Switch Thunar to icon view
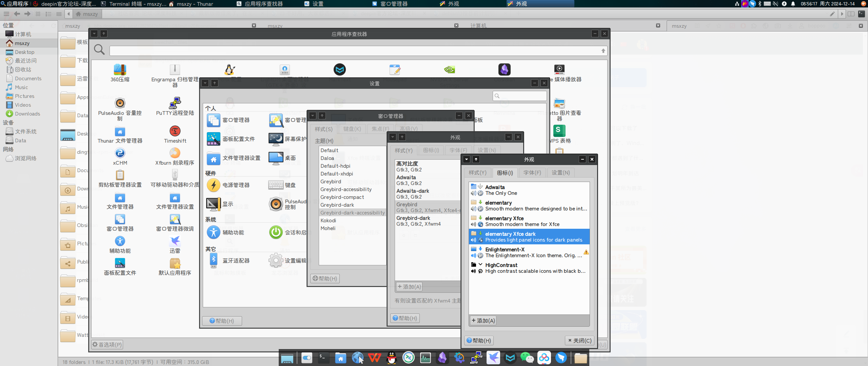 pos(38,14)
